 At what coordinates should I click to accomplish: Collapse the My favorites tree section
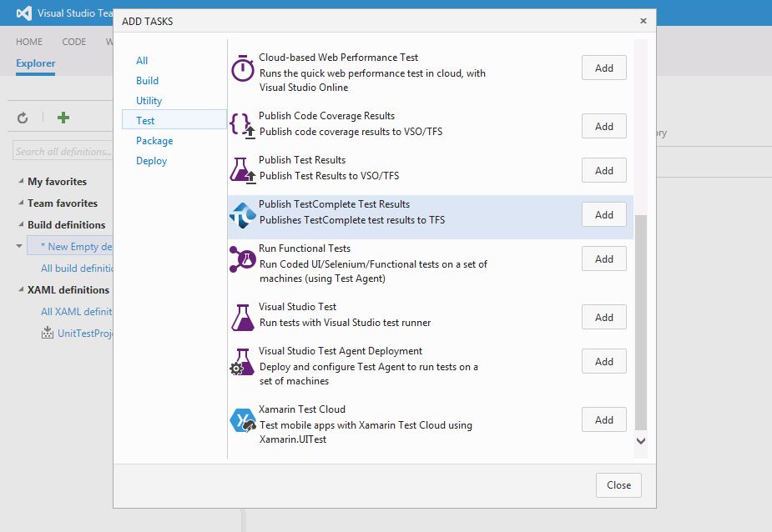pyautogui.click(x=21, y=182)
